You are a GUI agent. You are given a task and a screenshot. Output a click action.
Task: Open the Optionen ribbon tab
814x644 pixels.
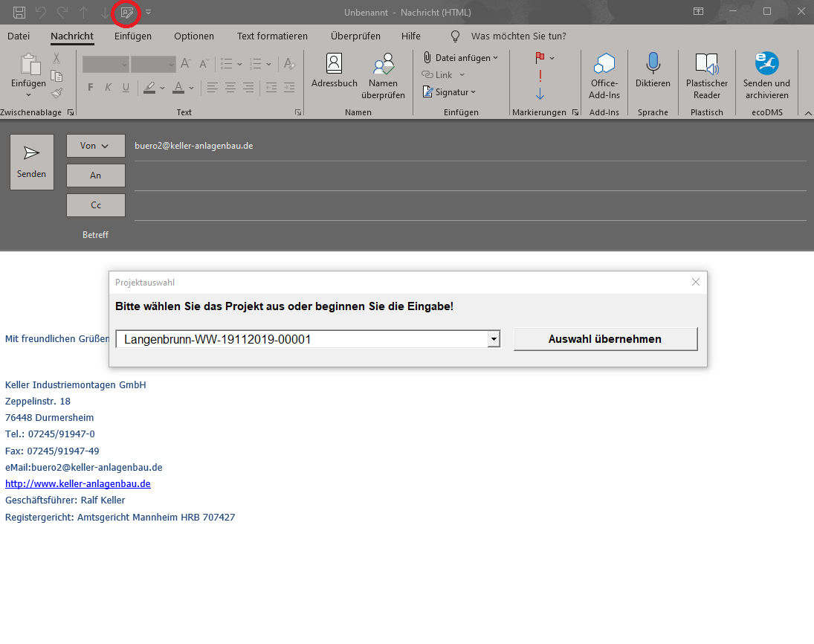(x=194, y=36)
